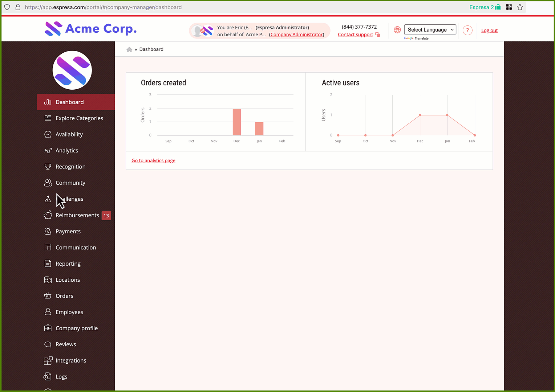The width and height of the screenshot is (555, 392).
Task: Click the Analytics graph icon
Action: click(x=48, y=150)
